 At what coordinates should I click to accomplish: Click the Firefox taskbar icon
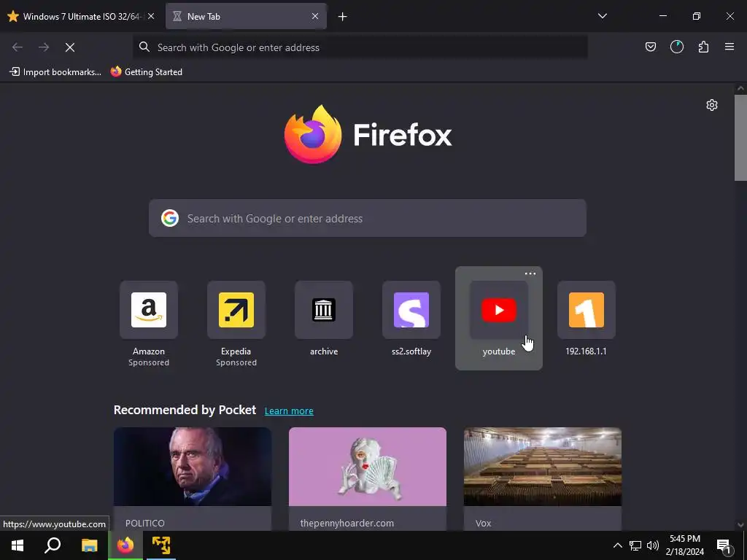point(125,545)
